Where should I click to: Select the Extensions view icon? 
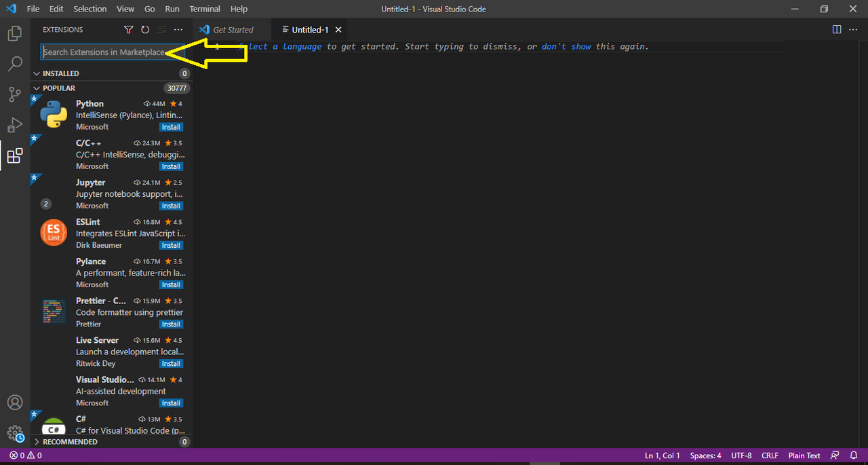click(x=15, y=156)
